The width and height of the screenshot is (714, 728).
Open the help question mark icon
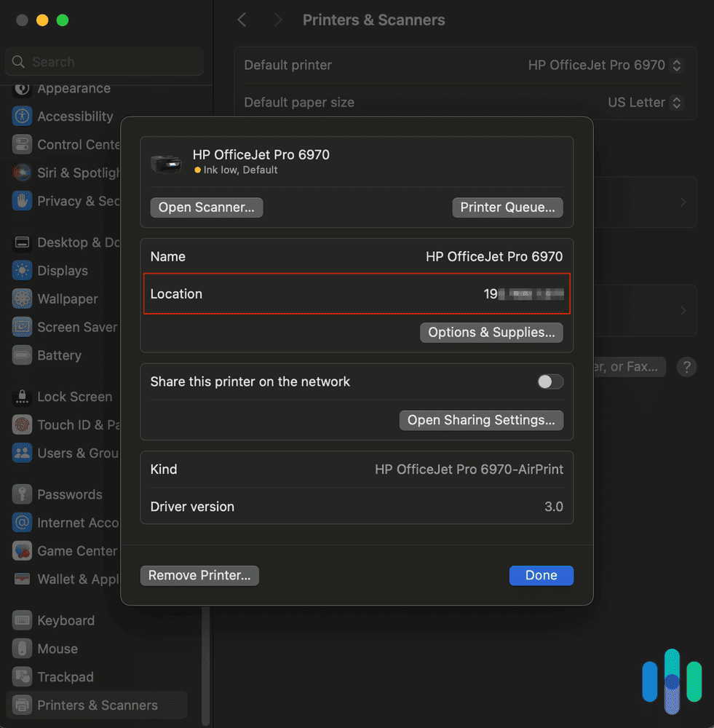(686, 367)
